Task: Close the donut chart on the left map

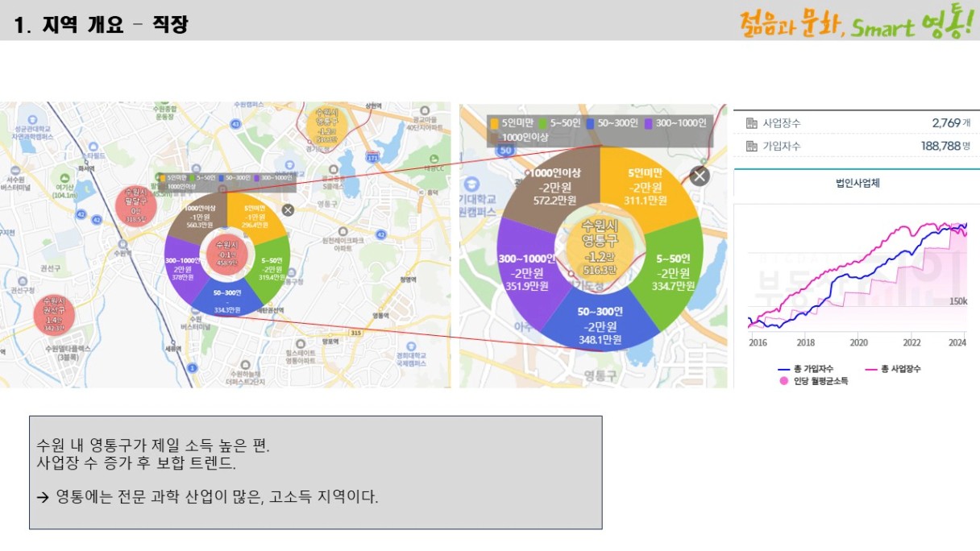Action: (288, 210)
